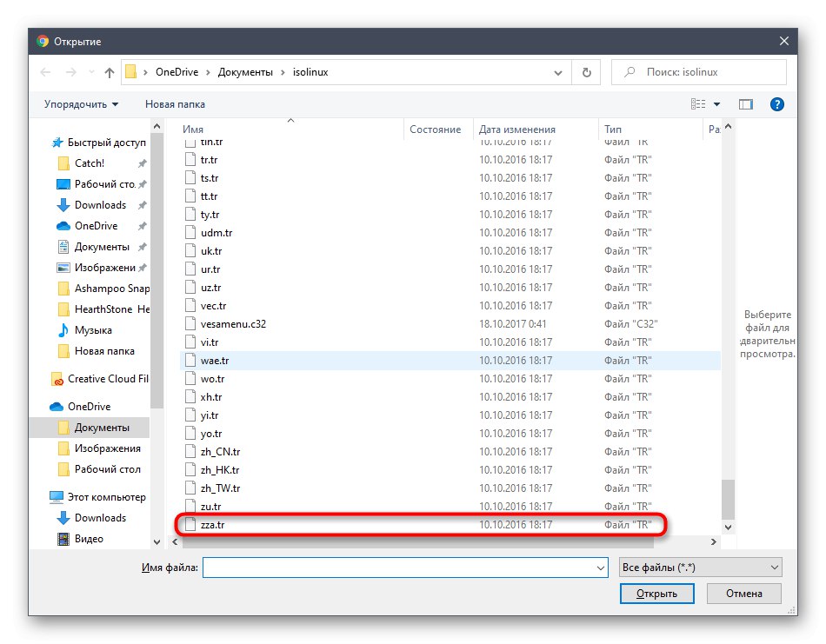Image resolution: width=826 pixels, height=644 pixels.
Task: Click the vesamenu.c32 file icon
Action: click(x=190, y=324)
